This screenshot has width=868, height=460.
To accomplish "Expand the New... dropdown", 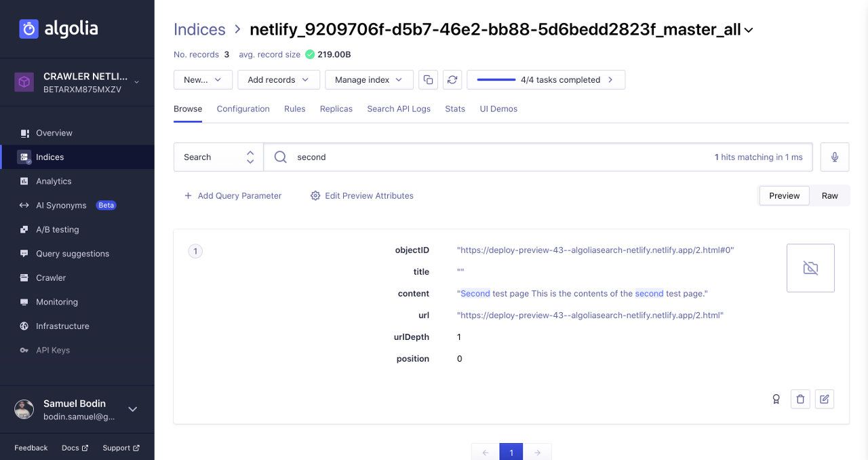I will (x=202, y=79).
